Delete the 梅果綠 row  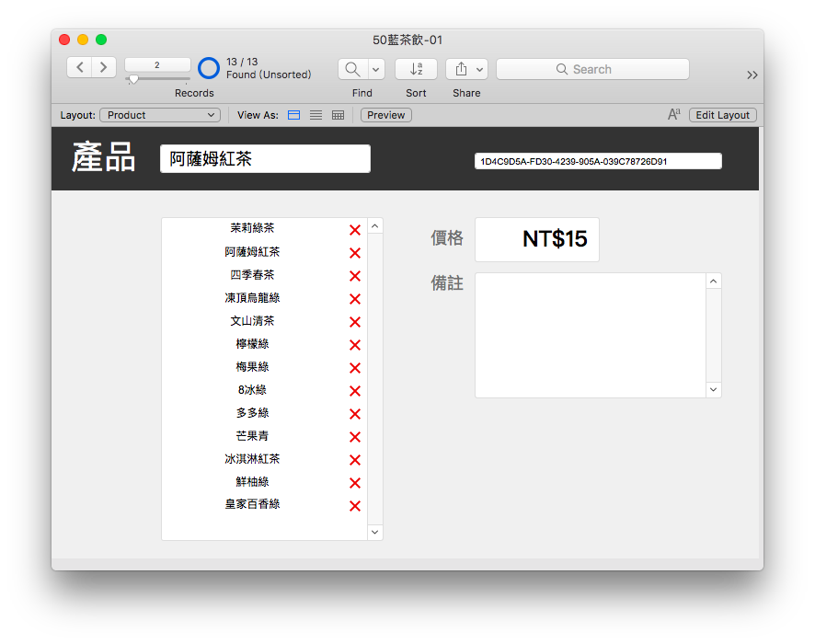(x=355, y=368)
